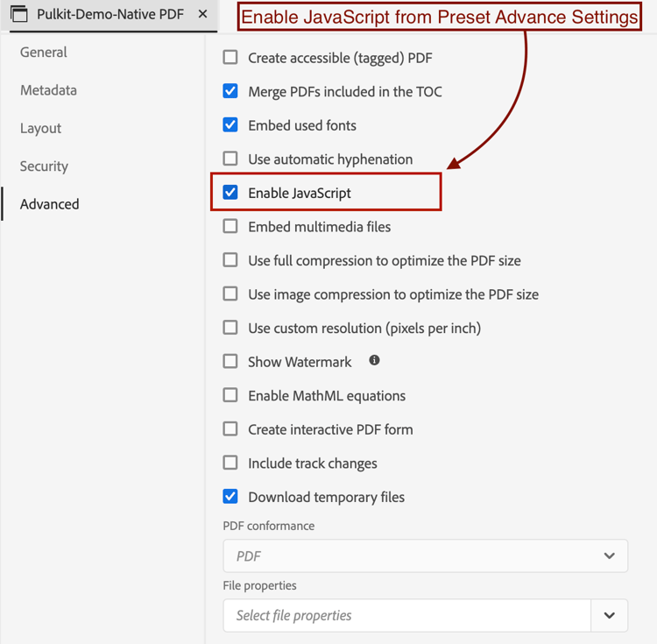Viewport: 657px width, 644px height.
Task: Open the file properties dropdown arrow
Action: [609, 615]
